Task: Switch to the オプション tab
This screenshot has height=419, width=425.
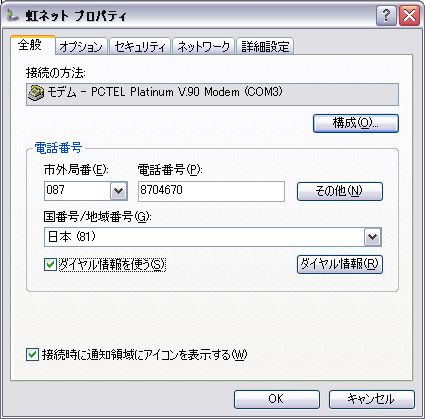Action: click(81, 47)
